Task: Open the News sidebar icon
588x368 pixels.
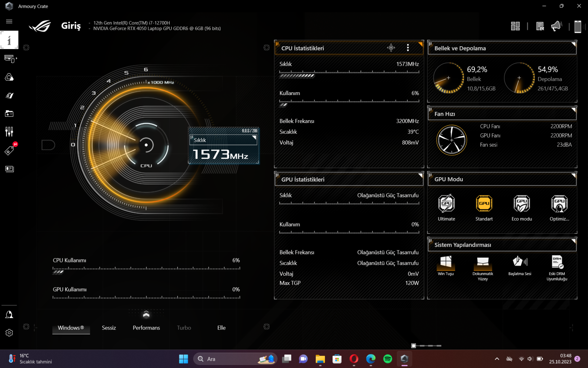Action: coord(9,169)
